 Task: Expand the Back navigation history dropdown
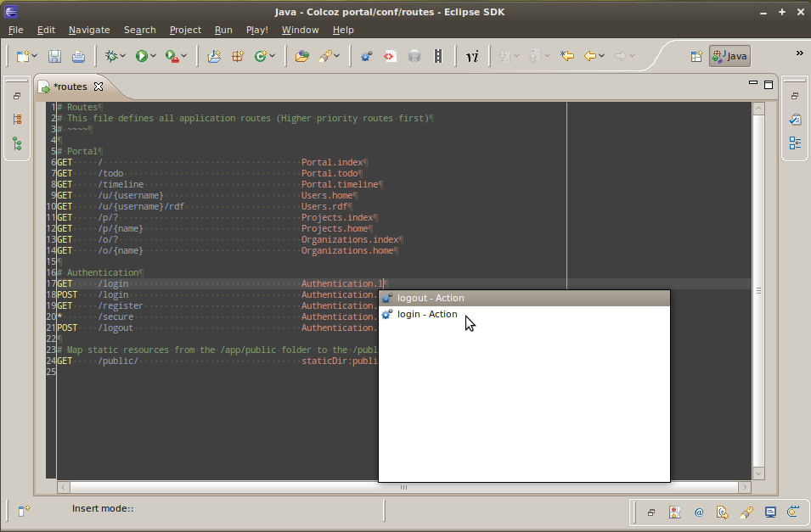tap(602, 57)
